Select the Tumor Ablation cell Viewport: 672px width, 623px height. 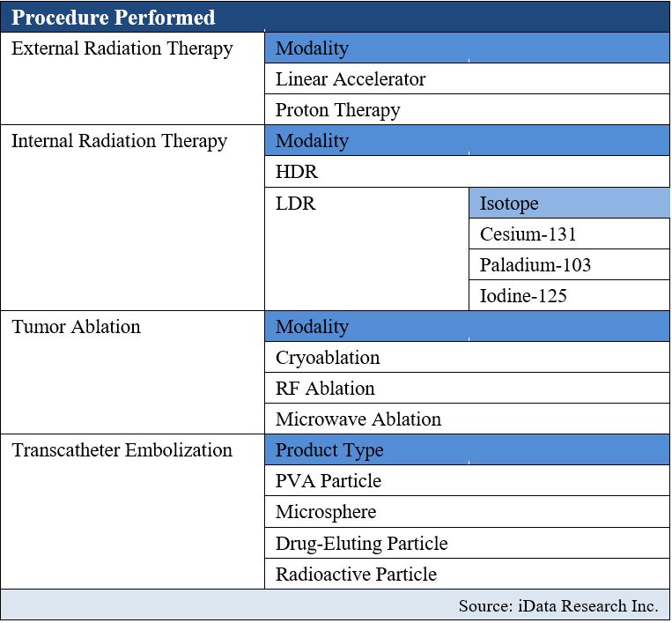(132, 372)
